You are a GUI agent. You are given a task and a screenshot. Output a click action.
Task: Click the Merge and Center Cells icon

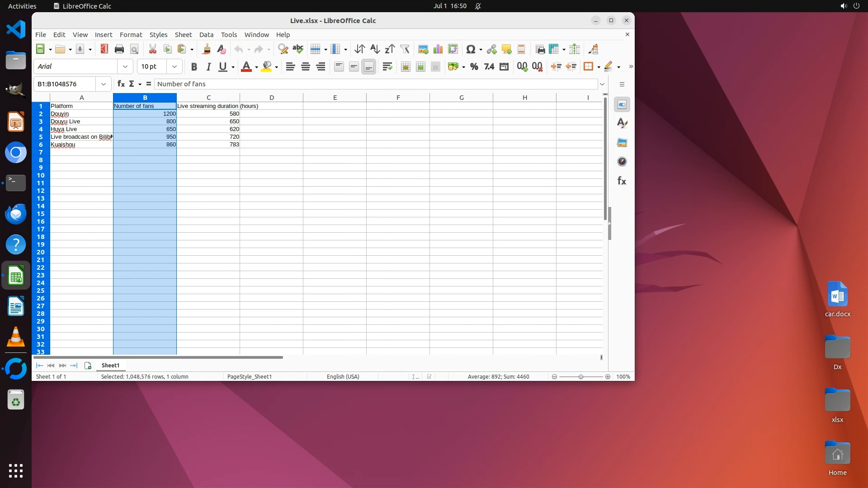[x=406, y=67]
